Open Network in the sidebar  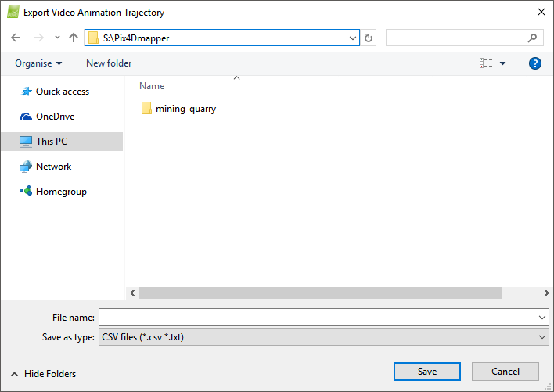(53, 167)
